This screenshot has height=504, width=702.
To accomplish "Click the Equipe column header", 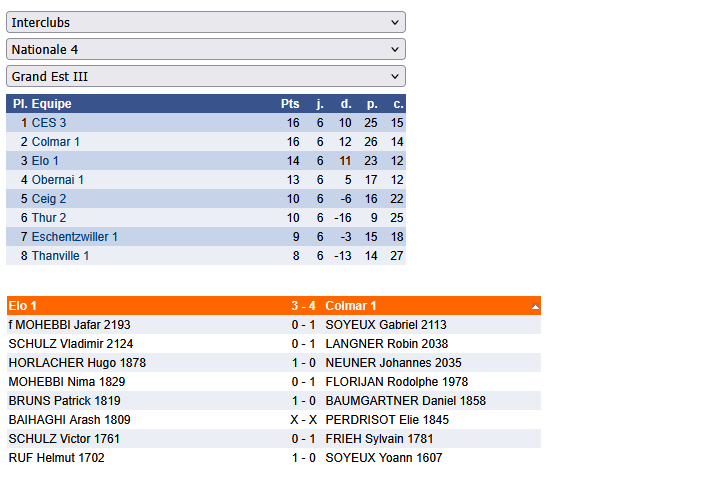I will (x=51, y=104).
